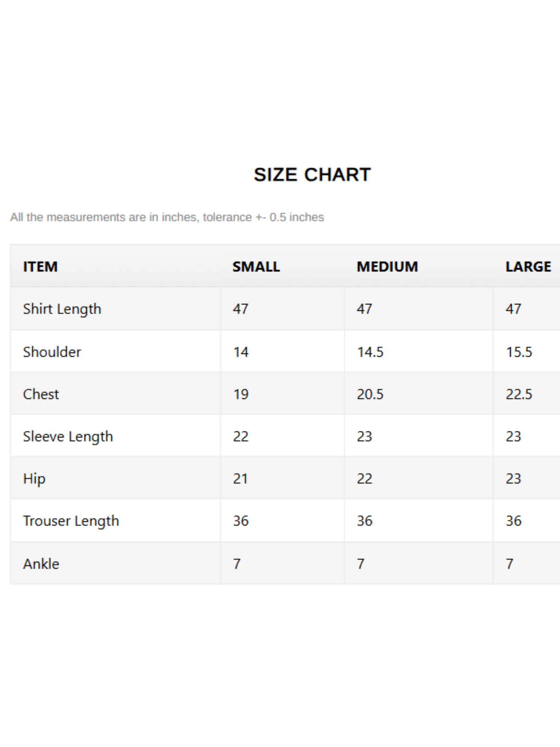Click the Shirt Length row label
560x747 pixels.
pyautogui.click(x=62, y=309)
